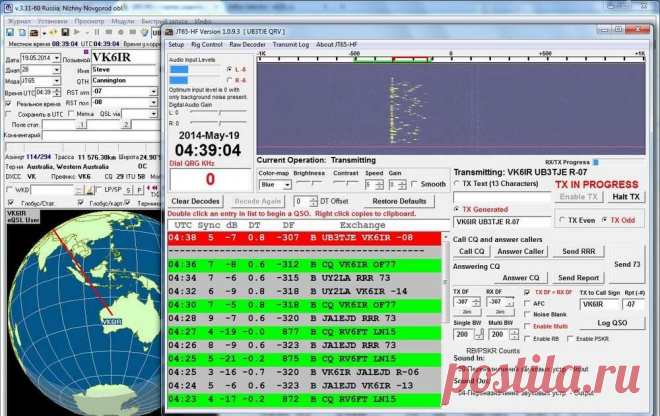Click the blue bucket icon in logger toolbar
The image size is (660, 416).
pyautogui.click(x=144, y=32)
